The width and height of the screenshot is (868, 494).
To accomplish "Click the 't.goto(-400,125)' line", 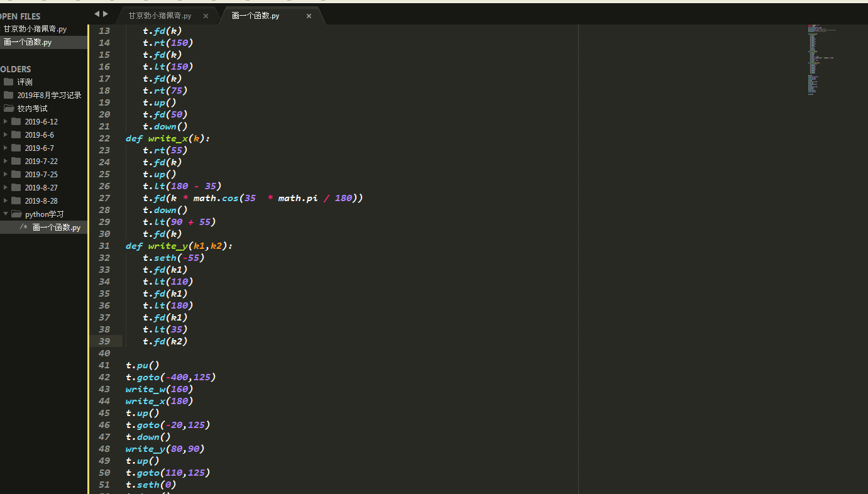I will pyautogui.click(x=171, y=377).
